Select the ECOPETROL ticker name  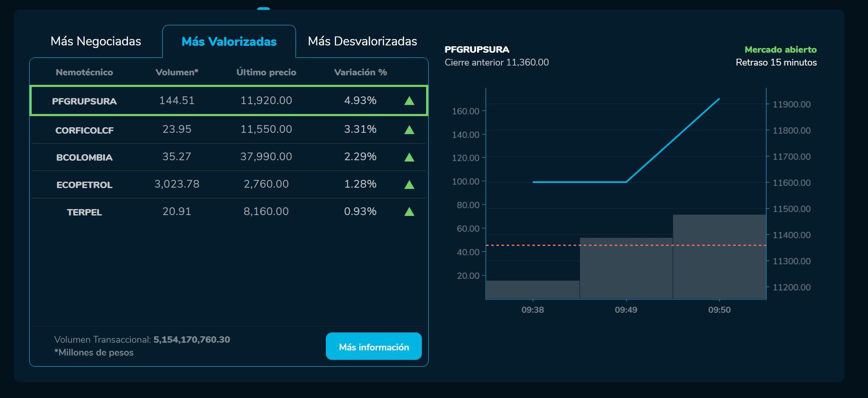coord(84,185)
